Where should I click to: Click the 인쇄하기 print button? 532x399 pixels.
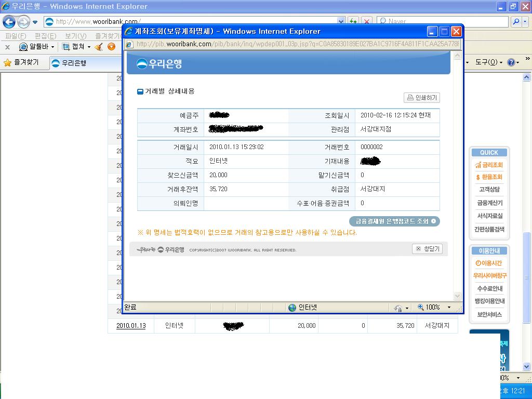pyautogui.click(x=422, y=98)
